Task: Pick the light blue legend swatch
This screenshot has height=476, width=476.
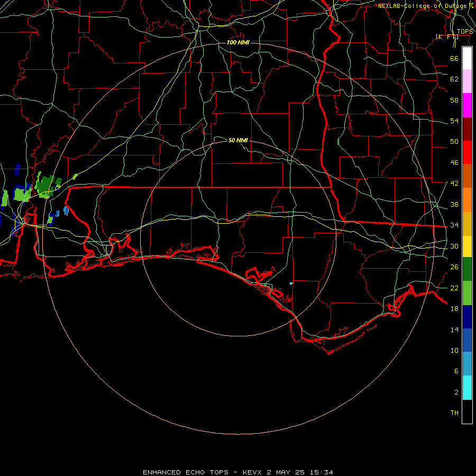Action: tap(467, 364)
